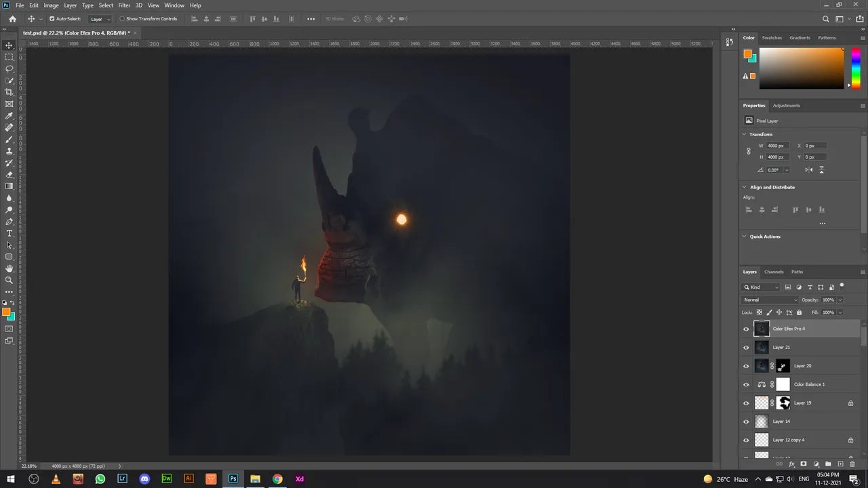Click inside the Color panel picker field
The image size is (868, 488).
tap(802, 68)
